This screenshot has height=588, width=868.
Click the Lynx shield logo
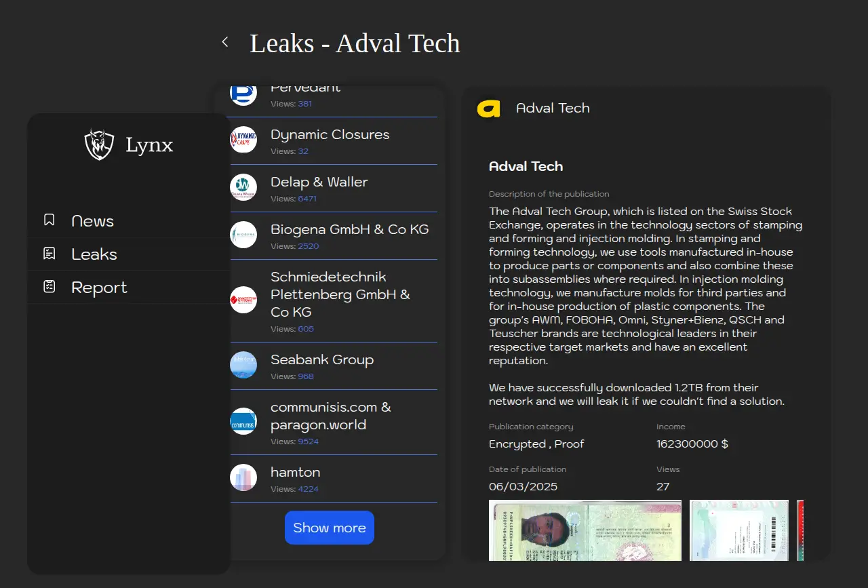(x=99, y=144)
